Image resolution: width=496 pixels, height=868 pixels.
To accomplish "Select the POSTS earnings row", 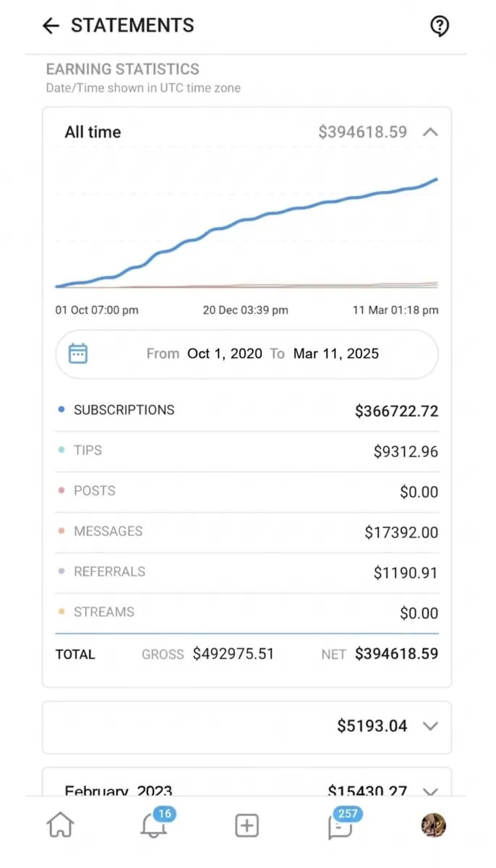I will point(247,492).
